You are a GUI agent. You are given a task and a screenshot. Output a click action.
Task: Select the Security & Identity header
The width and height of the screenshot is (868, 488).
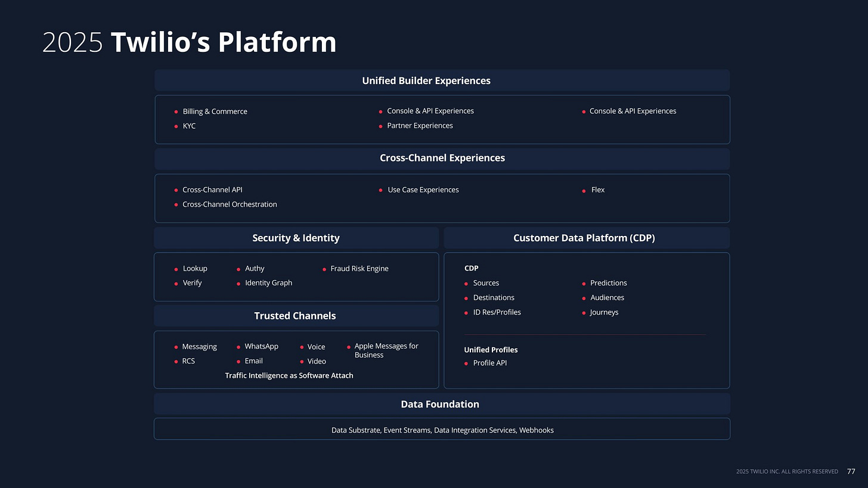(296, 238)
